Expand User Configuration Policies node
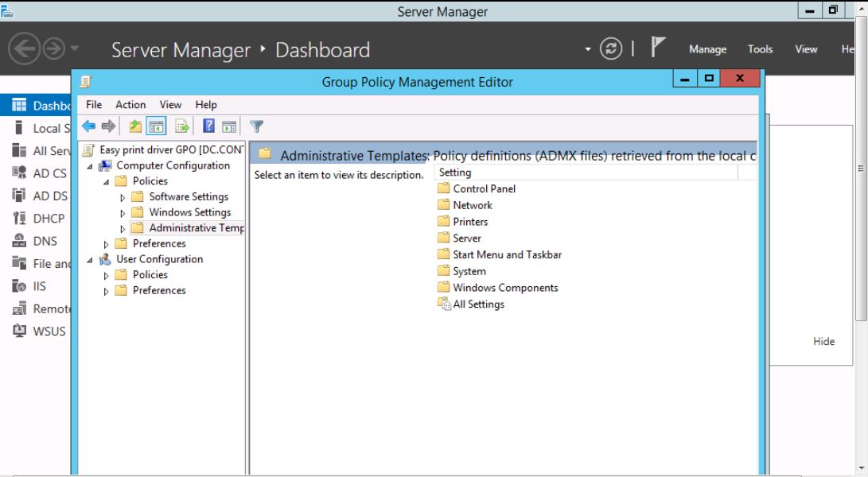 pos(107,276)
